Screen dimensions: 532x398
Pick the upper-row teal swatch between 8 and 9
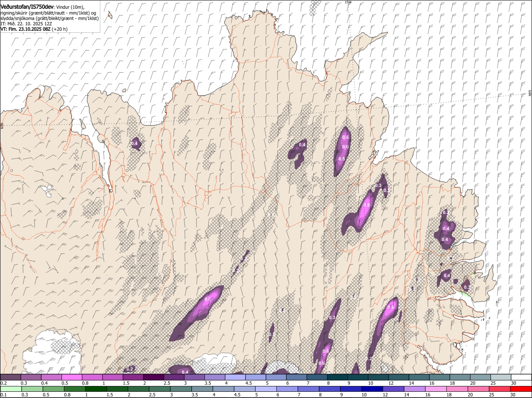(337, 377)
